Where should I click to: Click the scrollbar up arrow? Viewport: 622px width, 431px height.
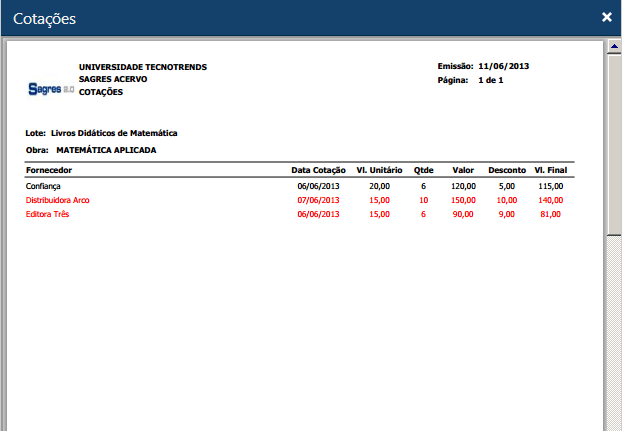pyautogui.click(x=614, y=47)
